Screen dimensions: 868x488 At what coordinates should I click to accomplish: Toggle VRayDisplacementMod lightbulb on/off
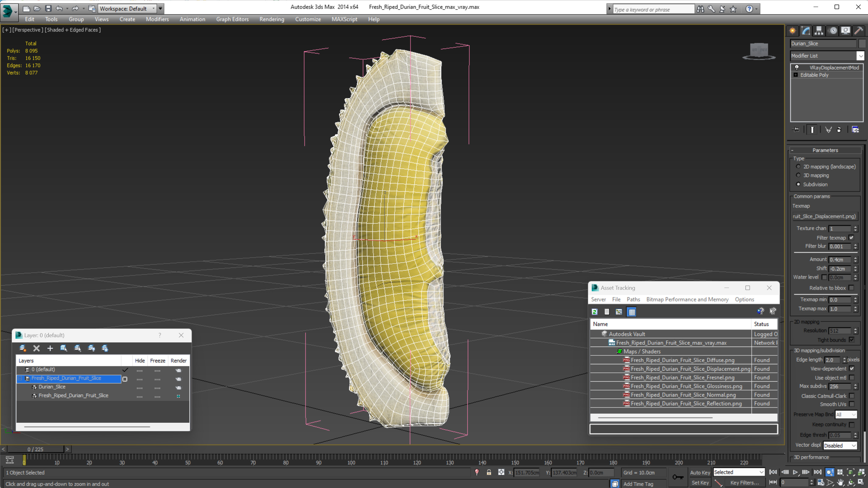click(797, 67)
